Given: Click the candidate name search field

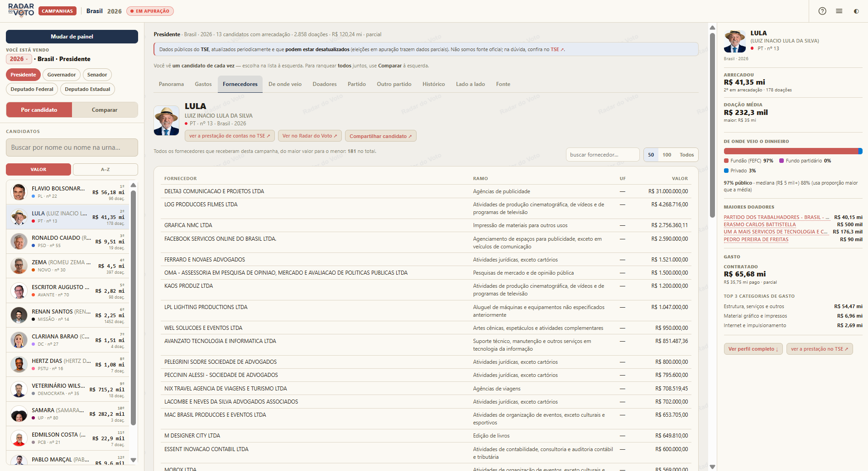Looking at the screenshot, I should [x=72, y=147].
